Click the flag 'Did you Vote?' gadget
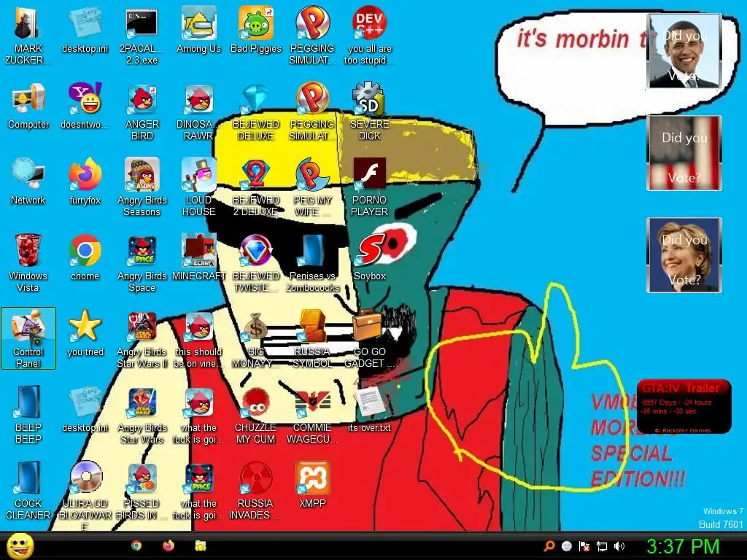Screen dimensions: 747x560 tap(684, 153)
